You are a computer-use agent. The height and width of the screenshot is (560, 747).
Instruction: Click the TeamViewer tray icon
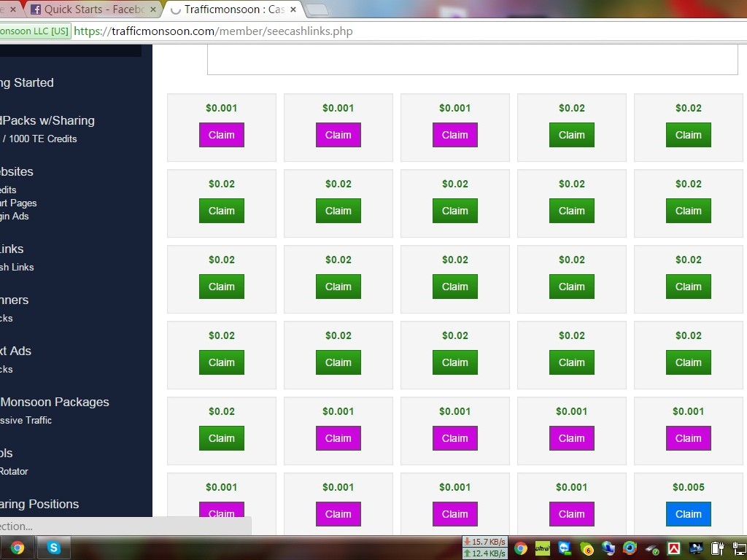point(565,548)
